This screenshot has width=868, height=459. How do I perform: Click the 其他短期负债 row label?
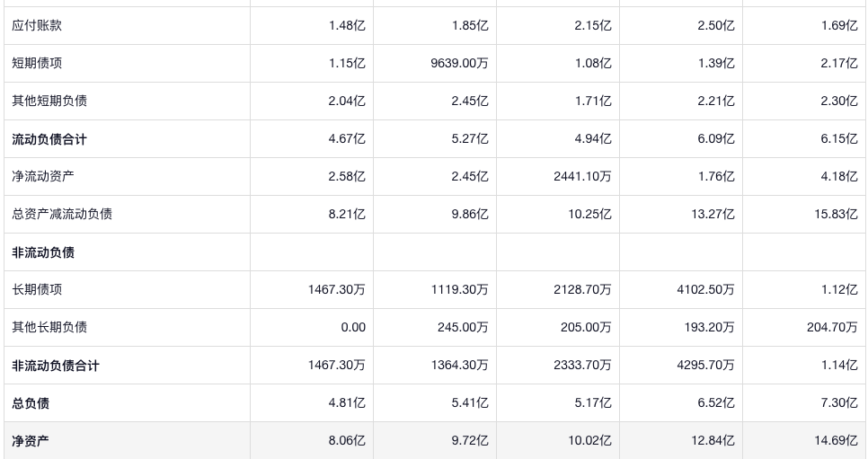click(49, 101)
